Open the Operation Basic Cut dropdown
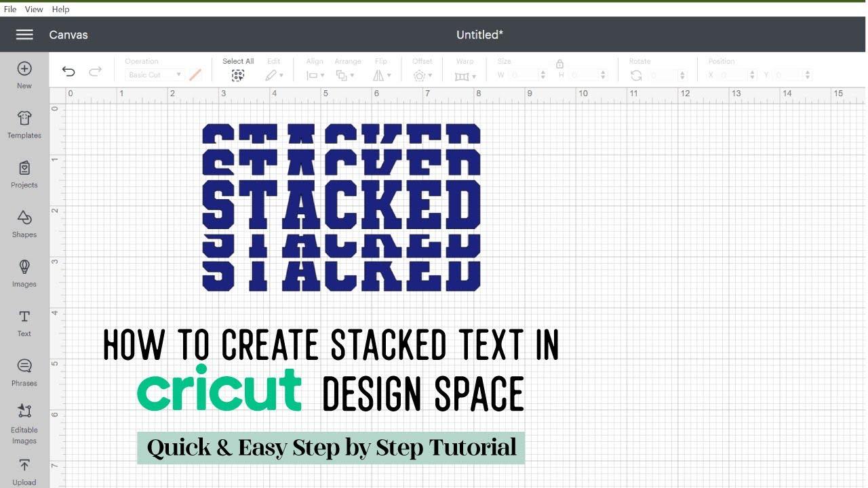 155,75
